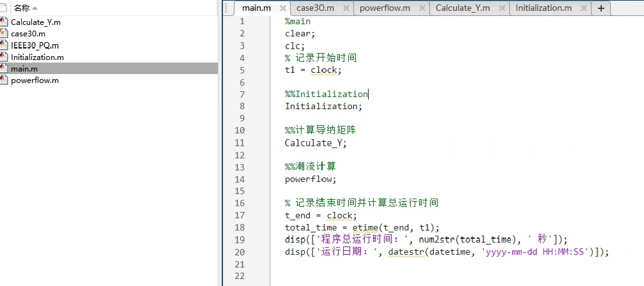Select case30.m in the file list
The image size is (644, 286).
point(28,34)
